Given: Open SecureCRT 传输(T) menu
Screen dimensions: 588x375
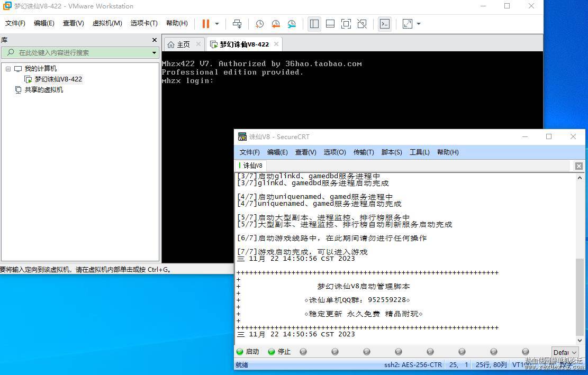Looking at the screenshot, I should click(x=364, y=152).
